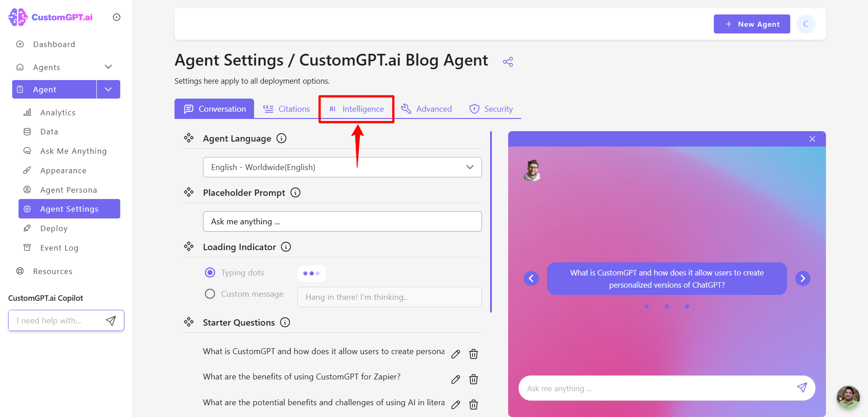Screen dimensions: 868x417
Task: Show info for Agent Language
Action: [x=281, y=138]
